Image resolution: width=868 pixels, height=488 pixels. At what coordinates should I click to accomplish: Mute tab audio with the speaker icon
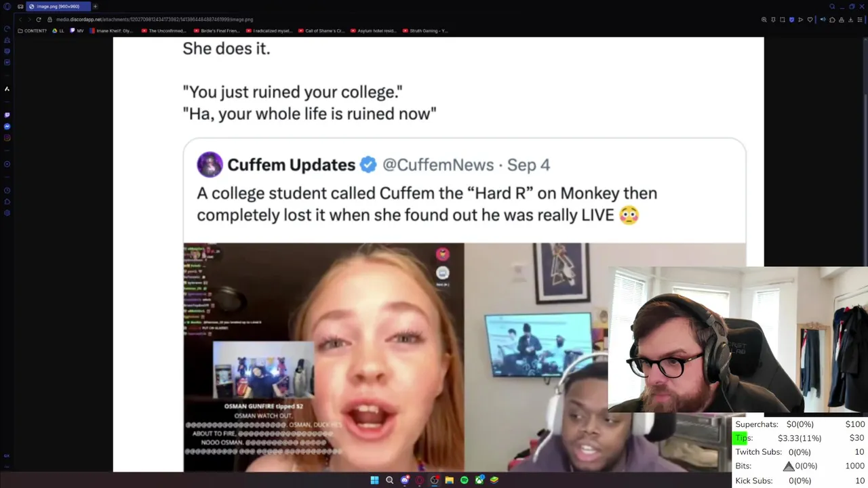click(x=823, y=20)
